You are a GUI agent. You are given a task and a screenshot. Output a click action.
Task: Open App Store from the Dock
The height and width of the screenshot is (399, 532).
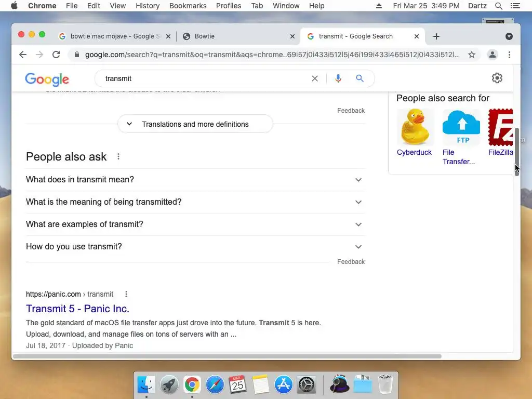click(283, 385)
